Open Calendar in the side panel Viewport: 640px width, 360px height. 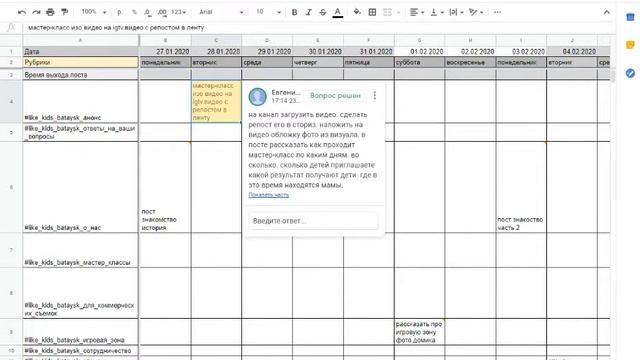tap(630, 17)
